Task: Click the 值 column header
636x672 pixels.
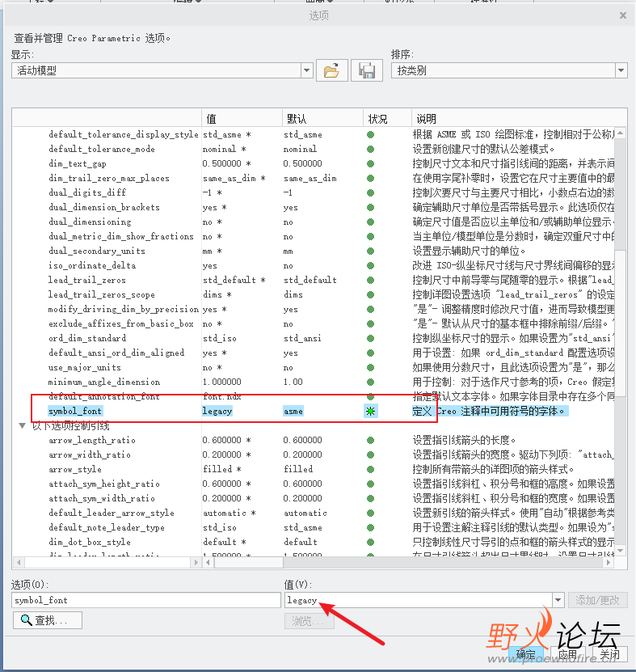Action: point(242,119)
